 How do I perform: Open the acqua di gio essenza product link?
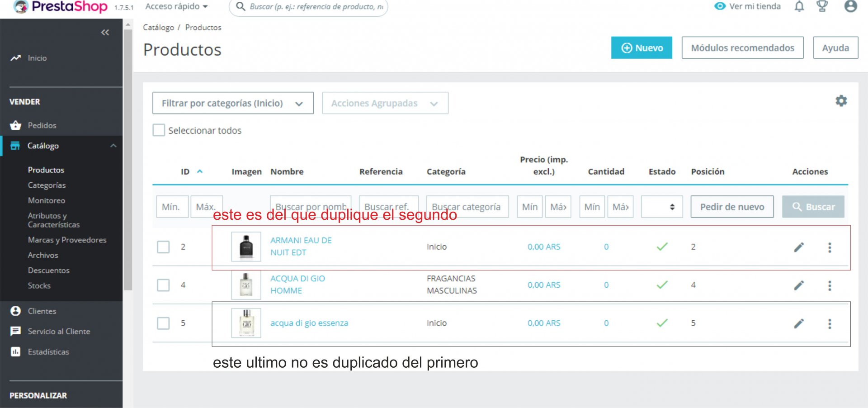309,323
